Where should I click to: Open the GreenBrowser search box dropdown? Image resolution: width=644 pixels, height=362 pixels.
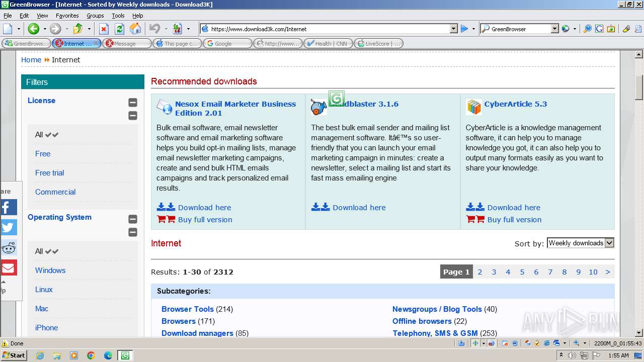click(x=554, y=29)
